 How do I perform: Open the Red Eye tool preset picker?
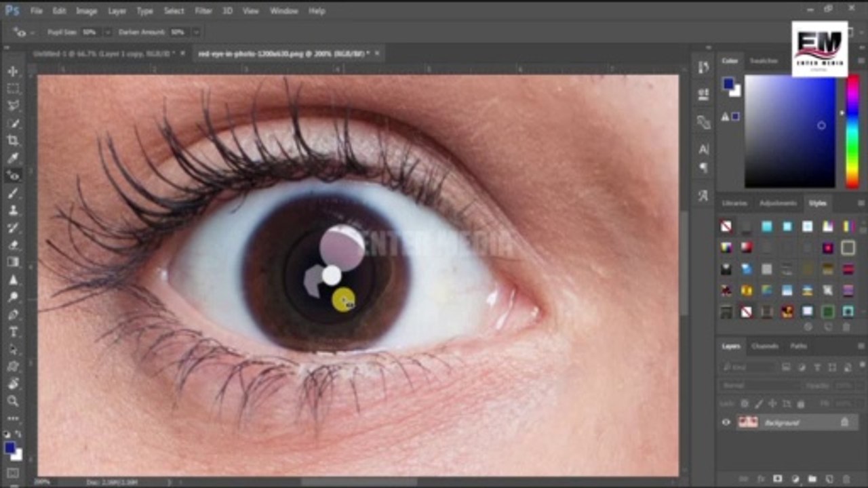[x=22, y=32]
